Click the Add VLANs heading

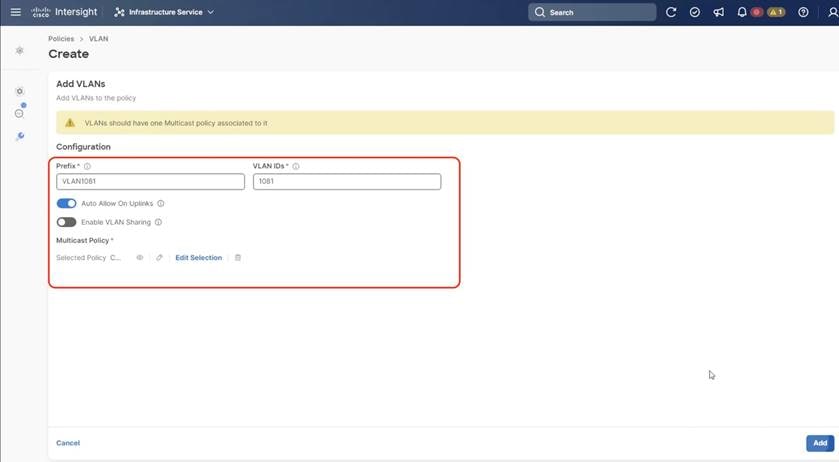pyautogui.click(x=81, y=84)
